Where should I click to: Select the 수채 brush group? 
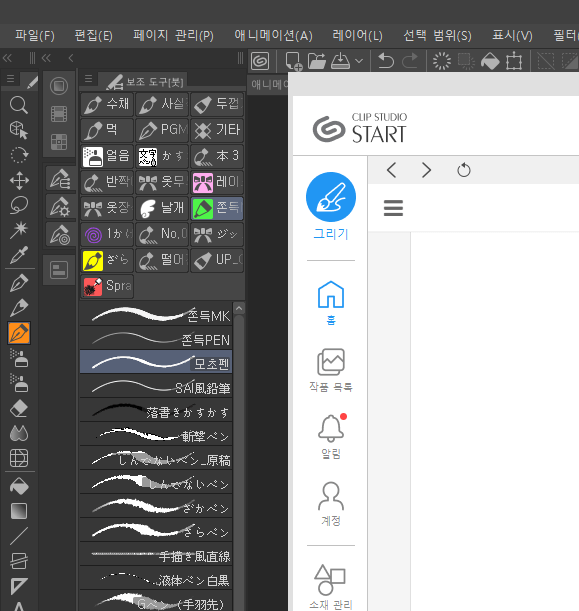tap(107, 104)
